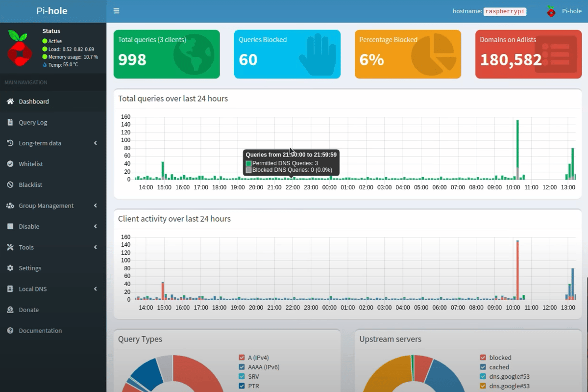Expand the Disable submenu chevron
The image size is (588, 392).
[x=96, y=227]
